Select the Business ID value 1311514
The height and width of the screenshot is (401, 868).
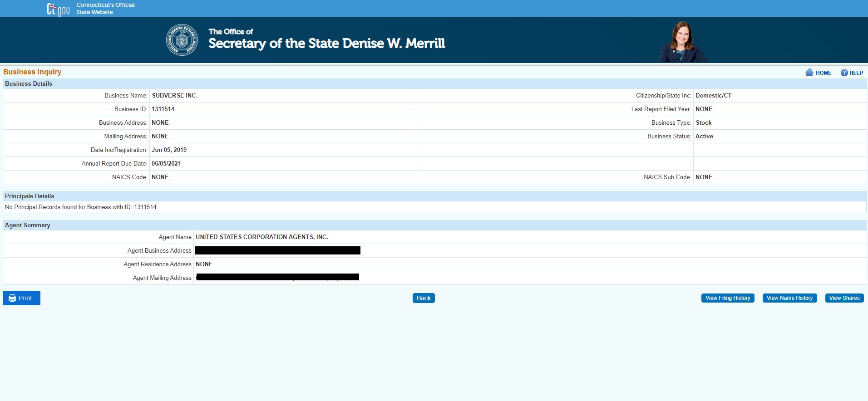point(163,109)
